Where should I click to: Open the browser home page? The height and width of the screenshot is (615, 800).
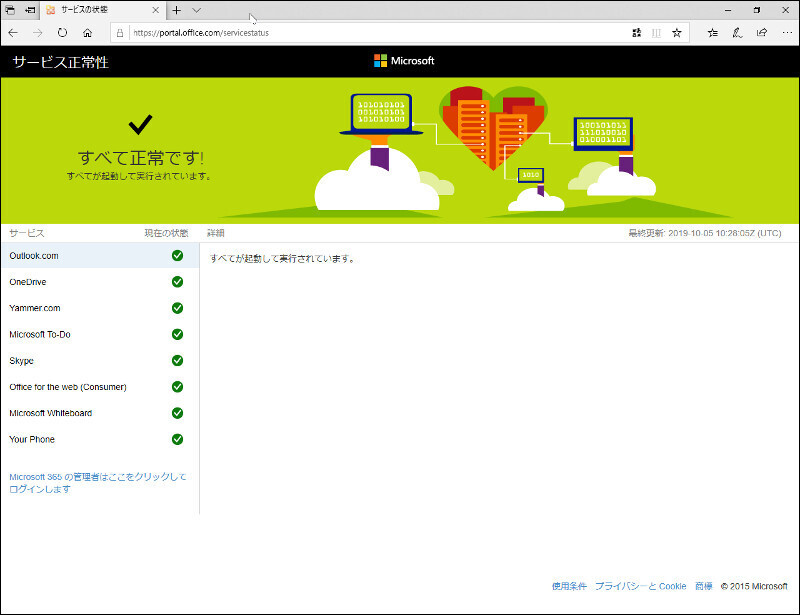pyautogui.click(x=88, y=33)
